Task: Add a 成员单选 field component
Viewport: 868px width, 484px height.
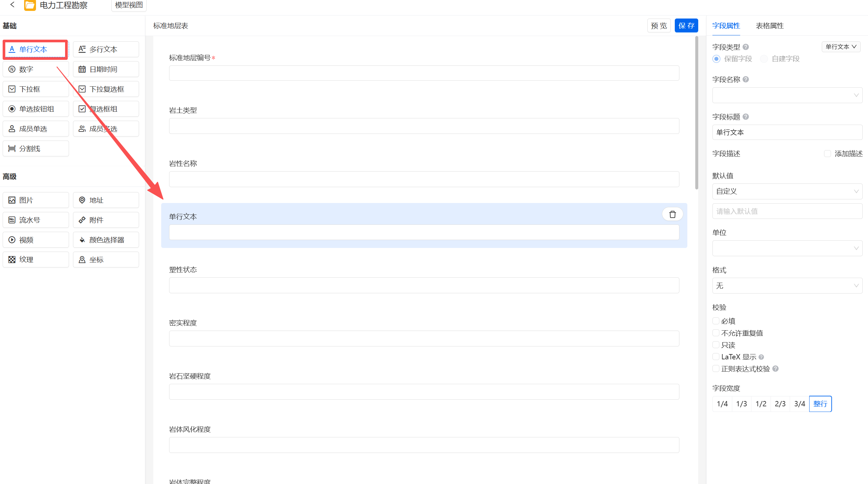Action: coord(36,129)
